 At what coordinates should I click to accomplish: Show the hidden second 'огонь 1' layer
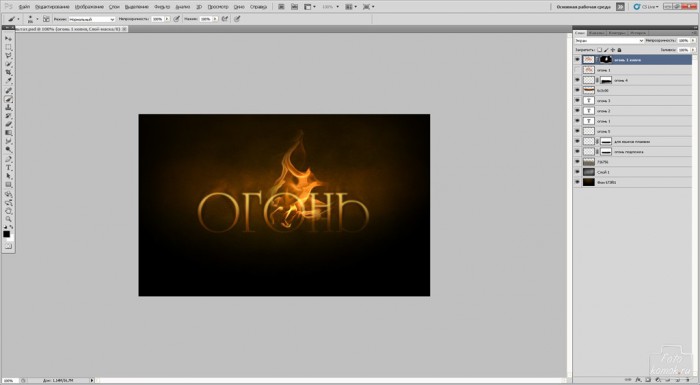tap(577, 70)
